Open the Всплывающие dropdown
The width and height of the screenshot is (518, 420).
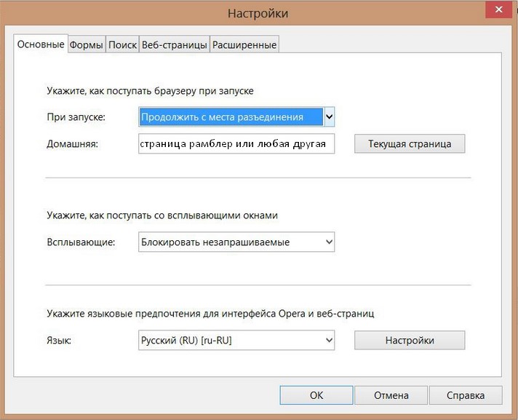pos(236,242)
